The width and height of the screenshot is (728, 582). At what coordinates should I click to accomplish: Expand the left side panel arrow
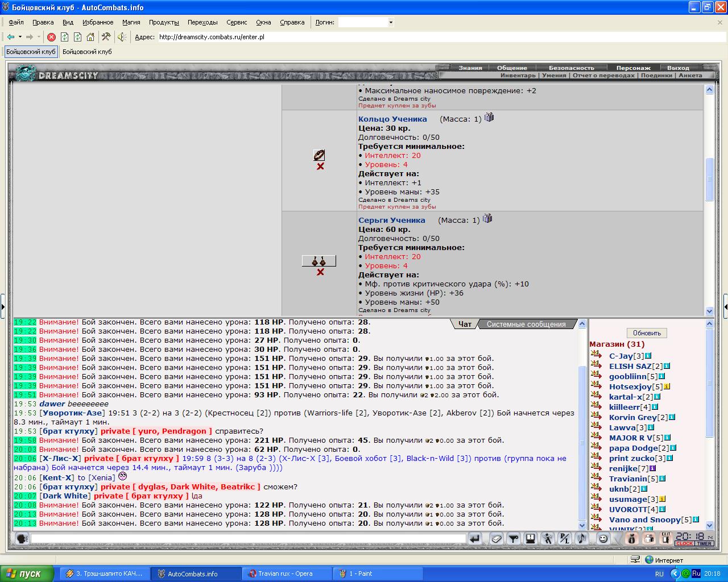[3, 306]
